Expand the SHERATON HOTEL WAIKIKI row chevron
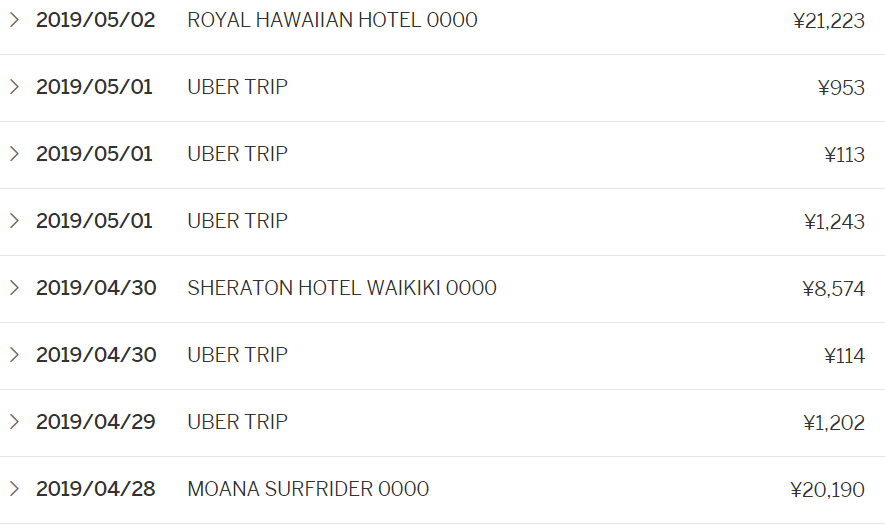Viewport: 885px width, 528px height. tap(14, 288)
